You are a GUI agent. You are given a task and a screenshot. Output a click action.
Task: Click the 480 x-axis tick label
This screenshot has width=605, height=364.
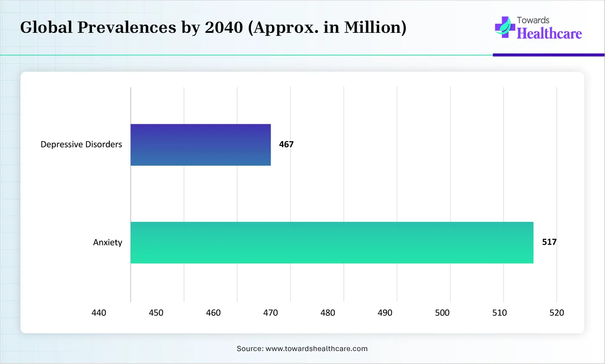pyautogui.click(x=328, y=313)
